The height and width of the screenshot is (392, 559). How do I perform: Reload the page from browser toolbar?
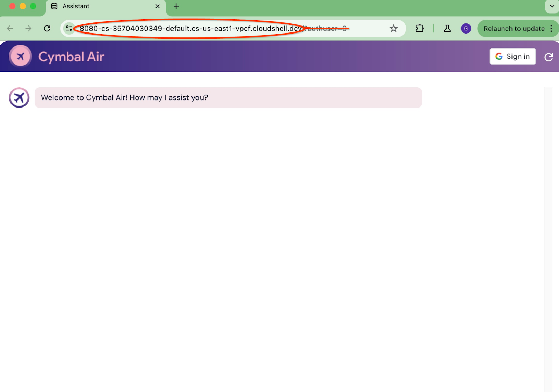click(47, 29)
